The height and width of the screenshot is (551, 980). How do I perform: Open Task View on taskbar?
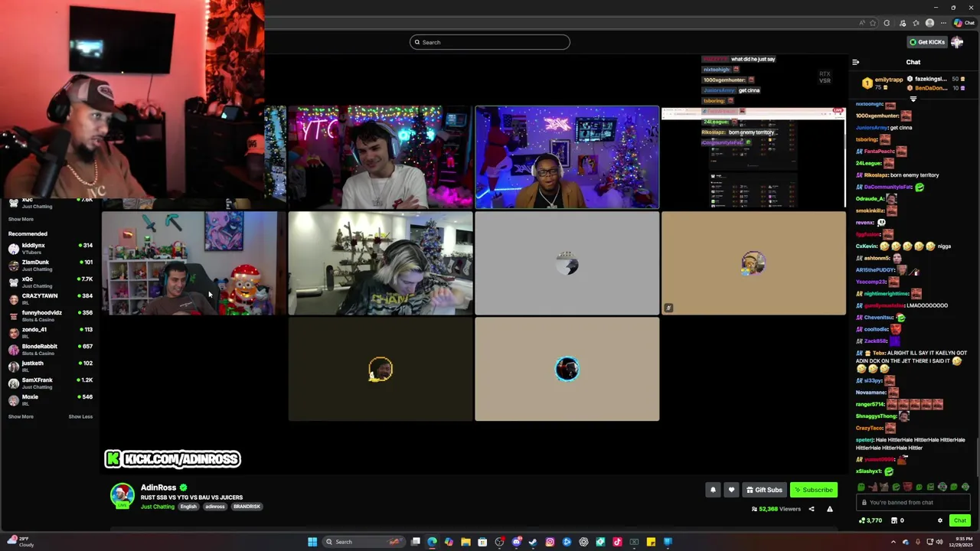pos(416,542)
